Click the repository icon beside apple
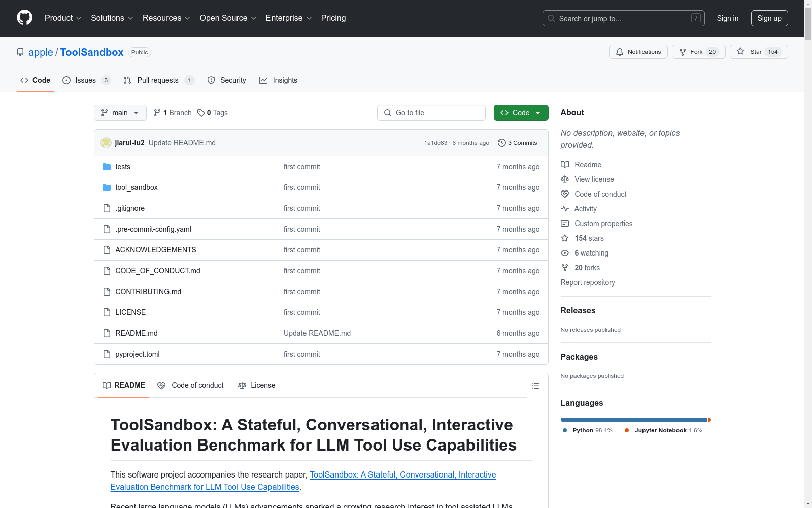This screenshot has height=508, width=812. tap(20, 52)
